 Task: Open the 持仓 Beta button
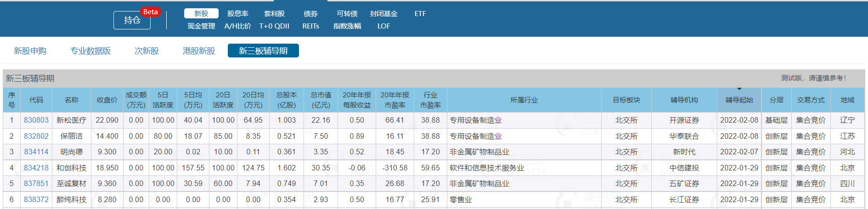132,20
